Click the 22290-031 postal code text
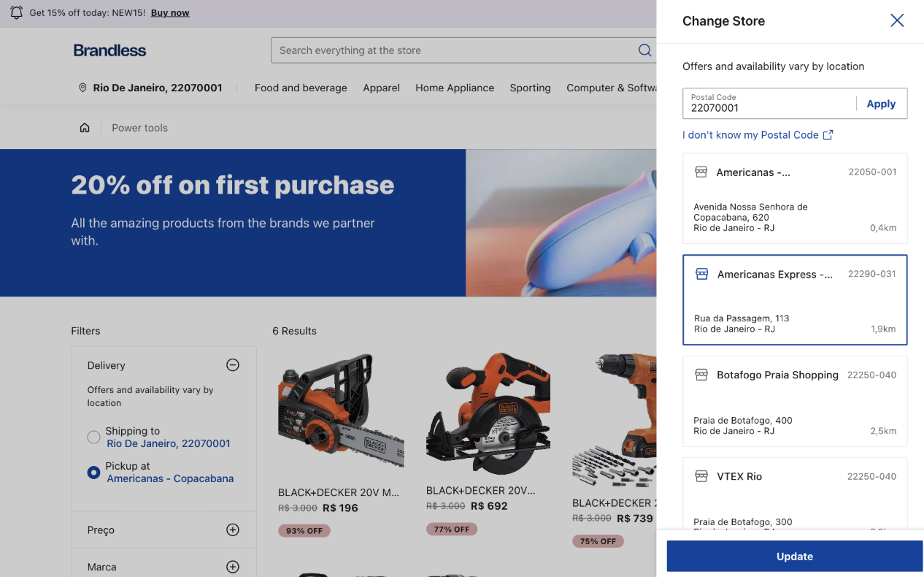The height and width of the screenshot is (577, 924). [872, 274]
